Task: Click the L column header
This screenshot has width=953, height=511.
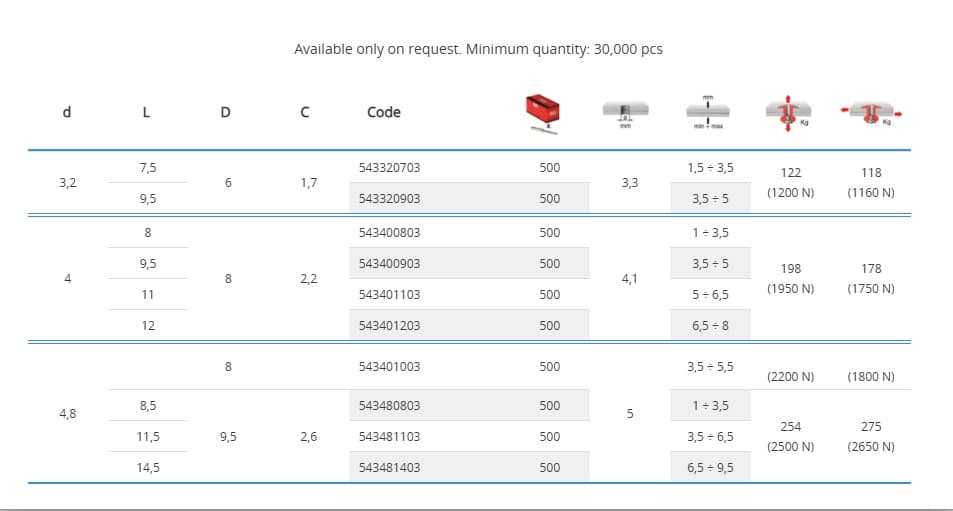Action: point(147,113)
